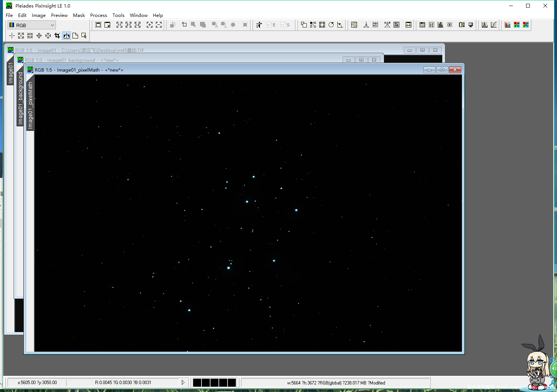Select the four-arrow pan tool
Viewport: 557px width, 392px height.
click(39, 36)
